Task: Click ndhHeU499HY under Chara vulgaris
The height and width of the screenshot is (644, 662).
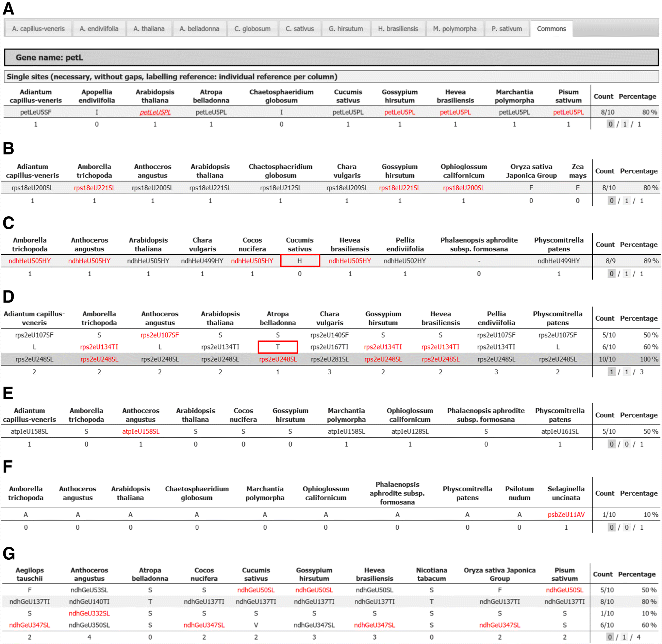Action: point(202,261)
